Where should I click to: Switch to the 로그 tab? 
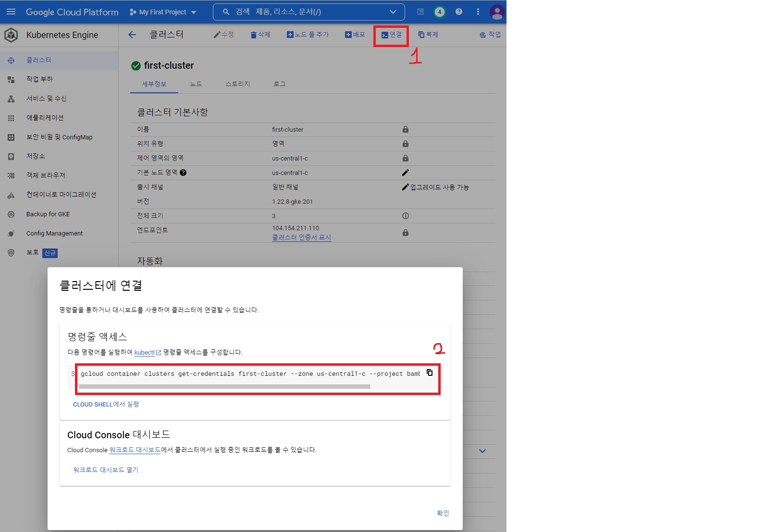(x=280, y=84)
